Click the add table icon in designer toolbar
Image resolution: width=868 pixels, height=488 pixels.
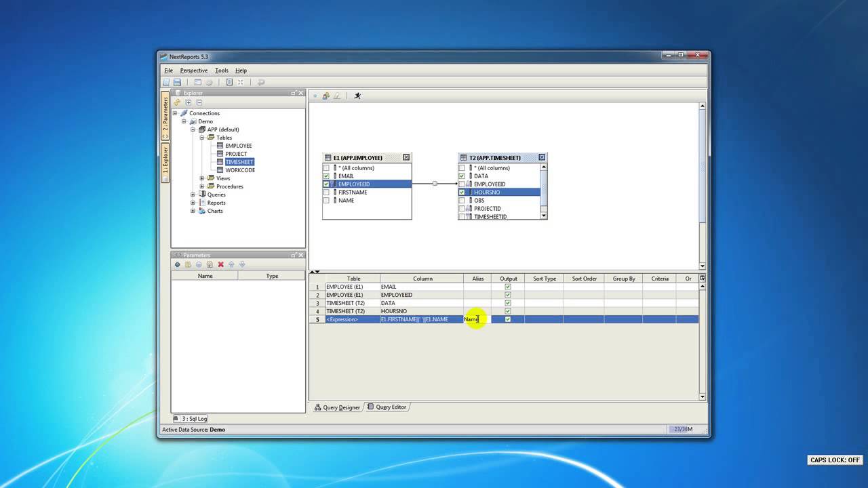tap(325, 96)
